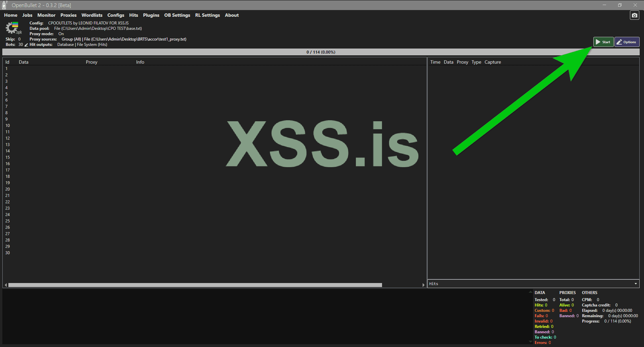Click the Proxy column header in the bots table
The height and width of the screenshot is (347, 644).
92,62
